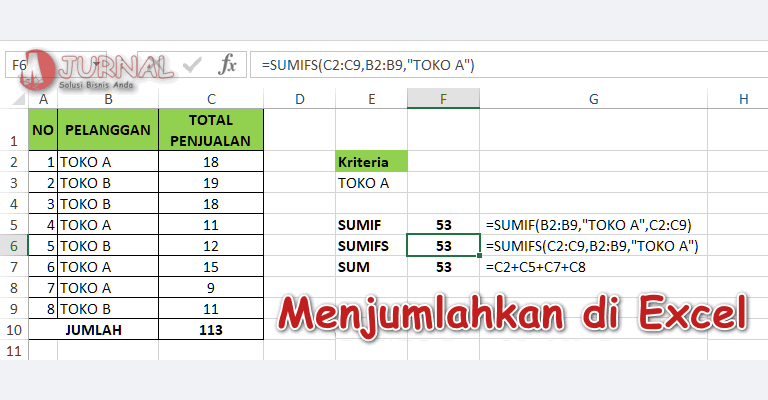Click the green Kriteria cell
Viewport: 768px width, 400px height.
371,162
